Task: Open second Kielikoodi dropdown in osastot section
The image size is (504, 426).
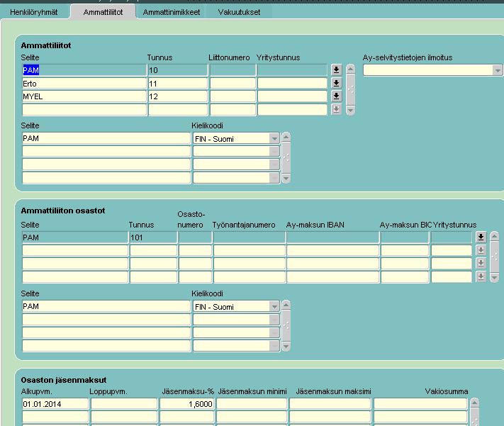Action: click(274, 320)
